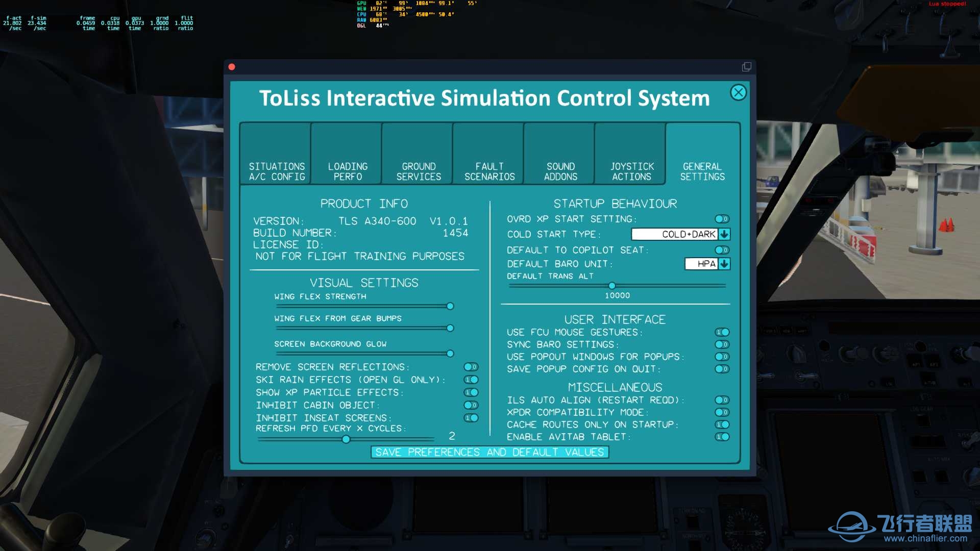Go to Sound Addons tab
The height and width of the screenshot is (551, 980).
[560, 154]
